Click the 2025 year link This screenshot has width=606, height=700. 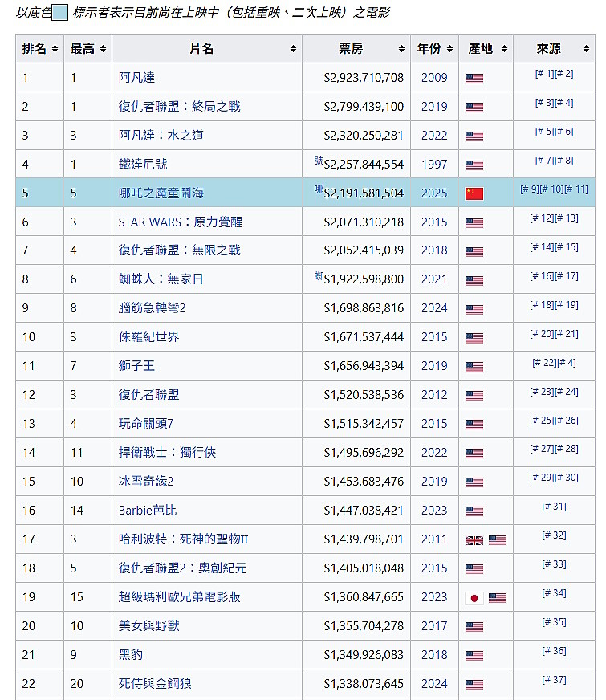434,193
